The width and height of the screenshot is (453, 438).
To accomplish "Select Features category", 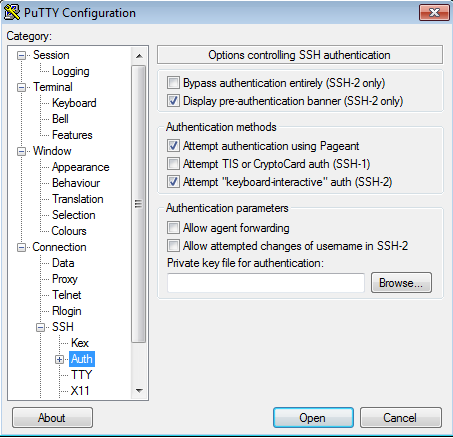I will point(72,135).
